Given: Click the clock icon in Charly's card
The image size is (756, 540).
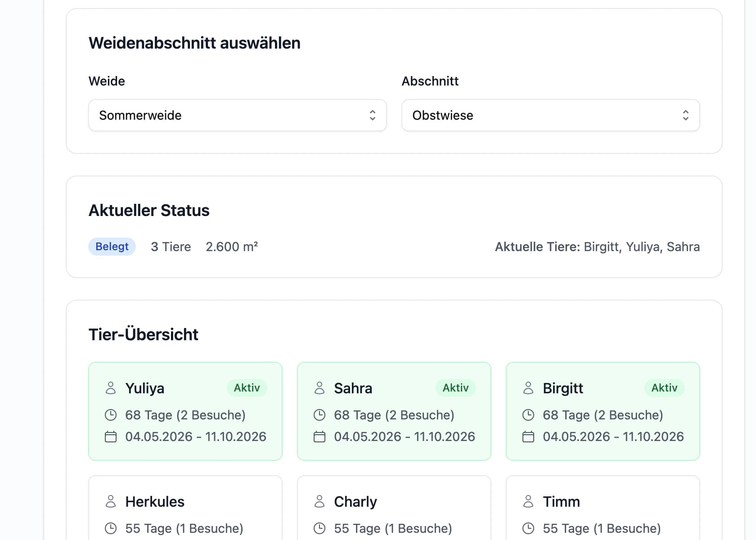Looking at the screenshot, I should coord(319,528).
